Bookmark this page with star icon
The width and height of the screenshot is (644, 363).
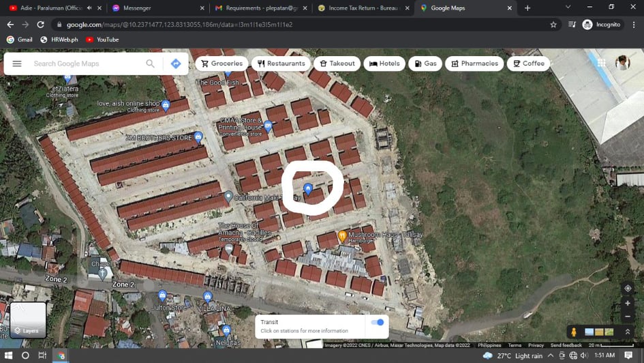[553, 25]
